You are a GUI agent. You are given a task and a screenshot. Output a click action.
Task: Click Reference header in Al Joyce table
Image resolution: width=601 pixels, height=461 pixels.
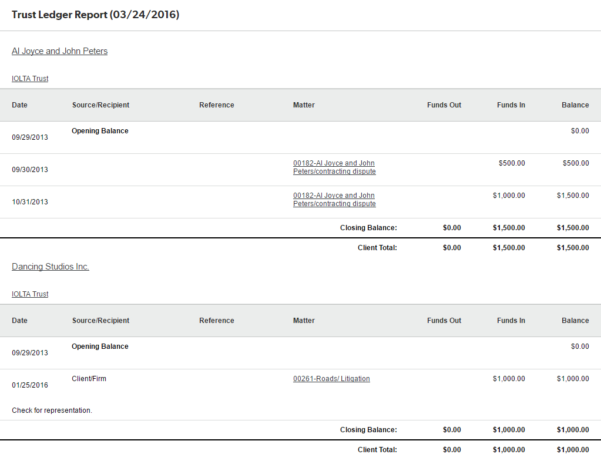coord(216,104)
